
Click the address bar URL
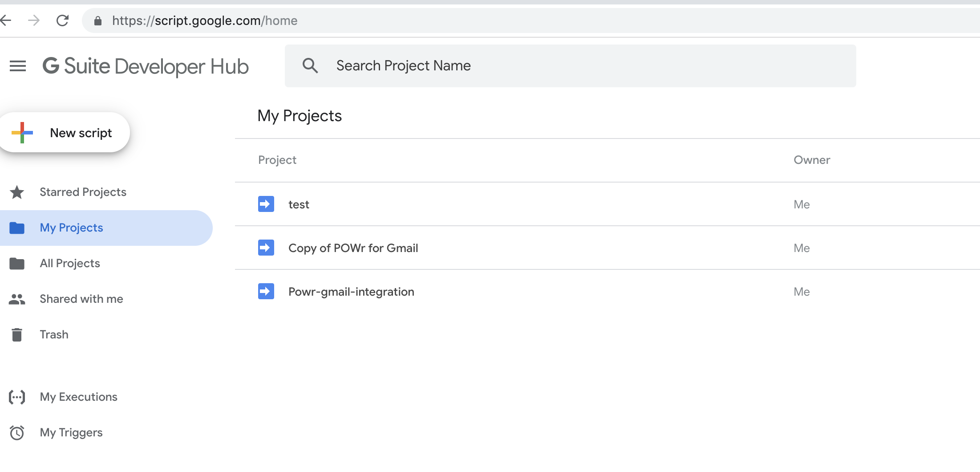[205, 20]
